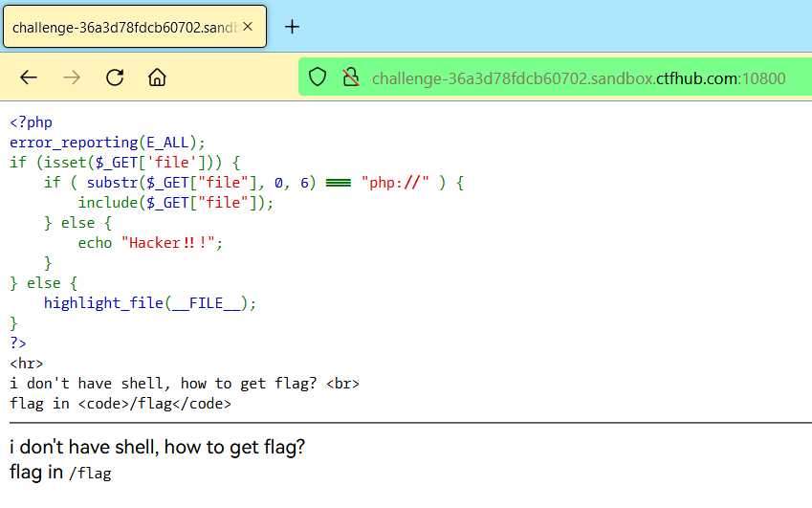The width and height of the screenshot is (812, 508).
Task: Go to the browser Home page
Action: 157,77
